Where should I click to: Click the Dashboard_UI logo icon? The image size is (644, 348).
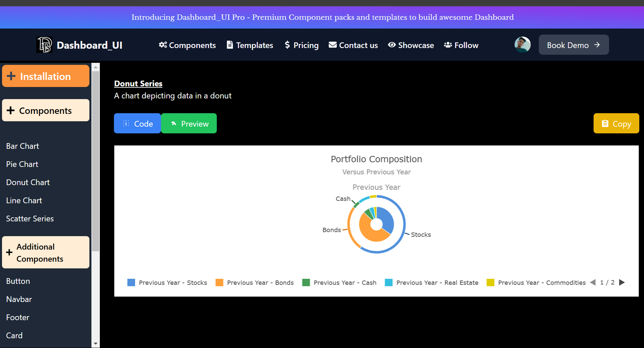pyautogui.click(x=44, y=44)
